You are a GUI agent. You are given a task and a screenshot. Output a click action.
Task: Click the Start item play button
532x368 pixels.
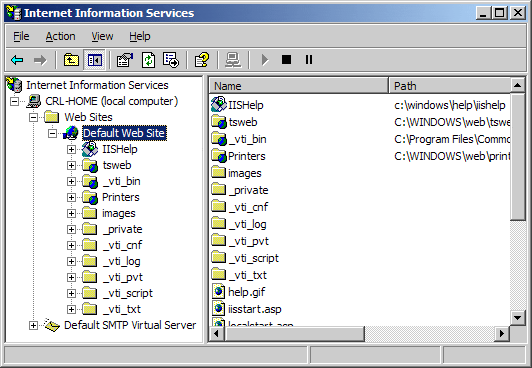coord(265,60)
